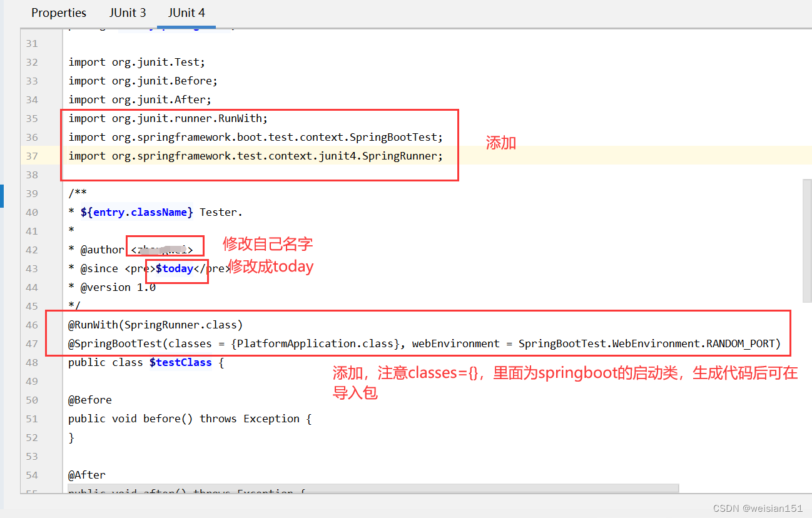Viewport: 812px width, 518px height.
Task: Click line number 48 in gutter
Action: pyautogui.click(x=32, y=362)
